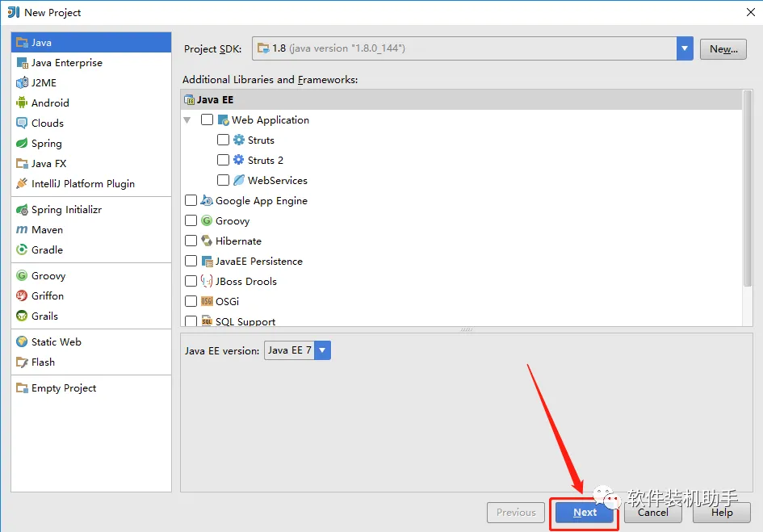
Task: Tick the Struts 2 checkbox
Action: pos(223,160)
